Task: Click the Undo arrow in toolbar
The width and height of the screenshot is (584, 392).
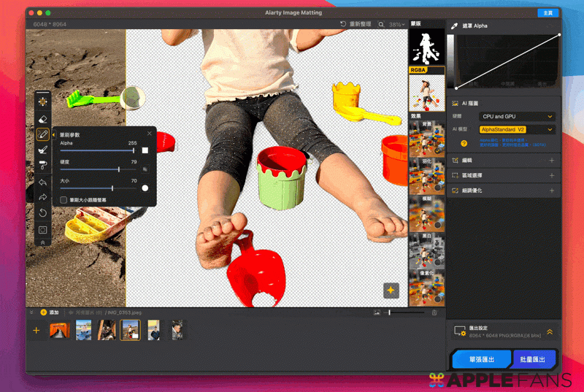Action: click(43, 182)
